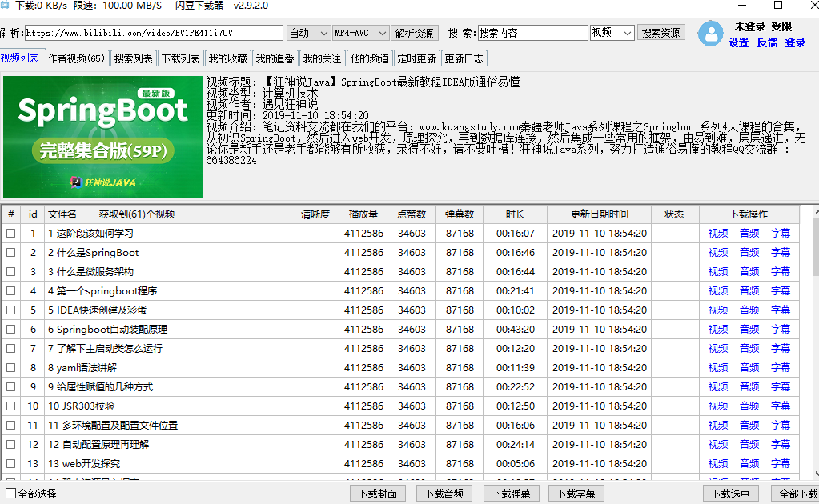Switch to 我的追番 tab
The image size is (819, 504).
point(275,58)
